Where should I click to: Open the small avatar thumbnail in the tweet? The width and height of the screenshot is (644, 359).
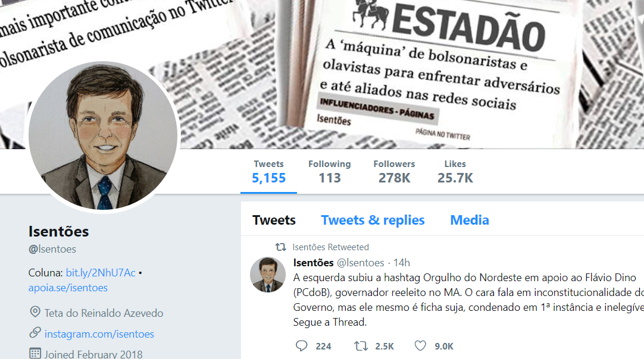pos(268,275)
